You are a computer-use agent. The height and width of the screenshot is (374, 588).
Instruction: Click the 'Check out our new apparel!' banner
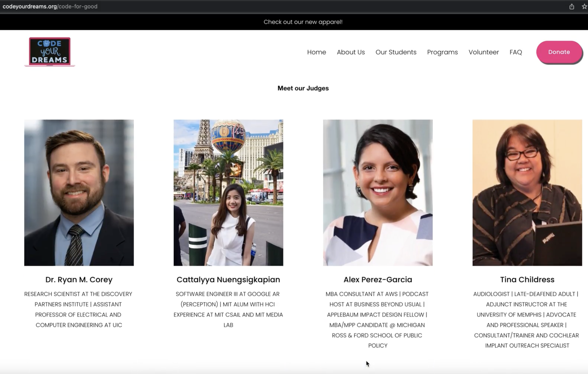coord(303,22)
